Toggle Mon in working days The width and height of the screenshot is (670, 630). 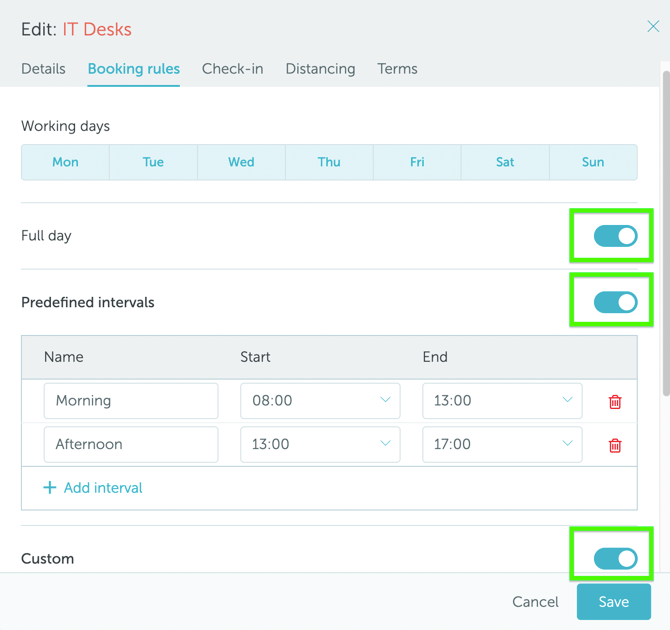coord(65,162)
